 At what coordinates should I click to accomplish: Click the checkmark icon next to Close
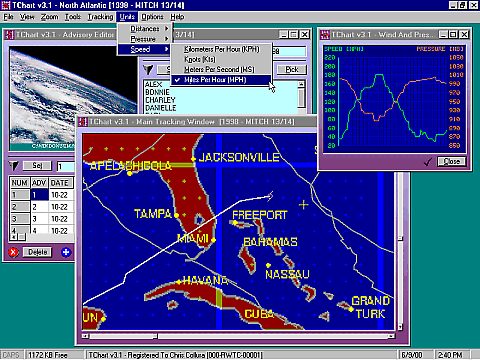(428, 162)
